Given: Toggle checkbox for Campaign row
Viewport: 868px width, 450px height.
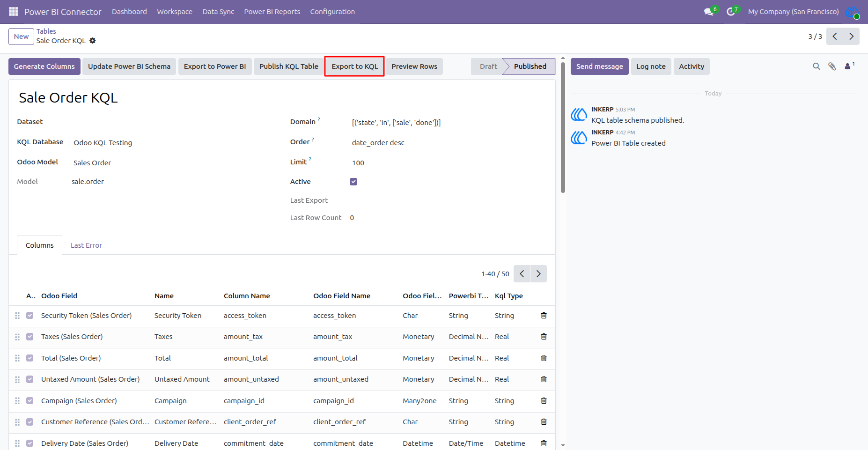Looking at the screenshot, I should click(x=30, y=401).
